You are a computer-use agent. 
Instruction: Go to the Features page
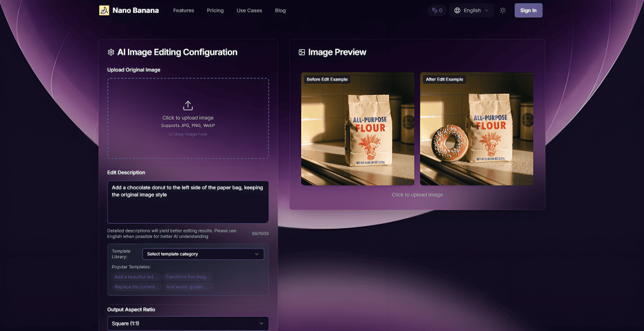click(x=183, y=10)
